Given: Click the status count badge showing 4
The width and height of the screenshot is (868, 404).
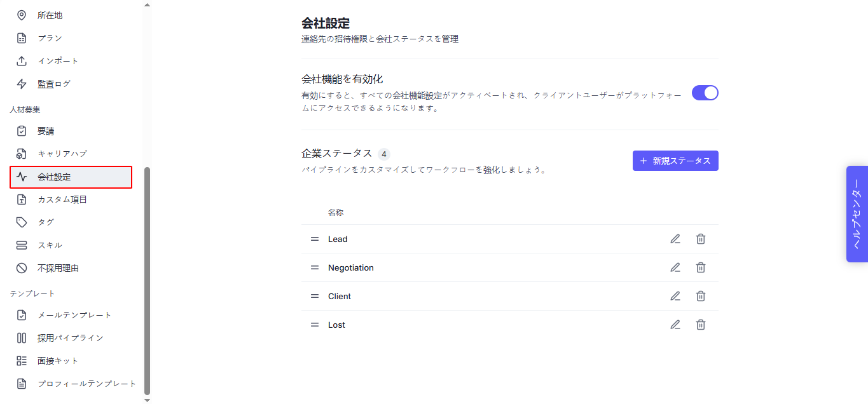Looking at the screenshot, I should click(x=384, y=154).
